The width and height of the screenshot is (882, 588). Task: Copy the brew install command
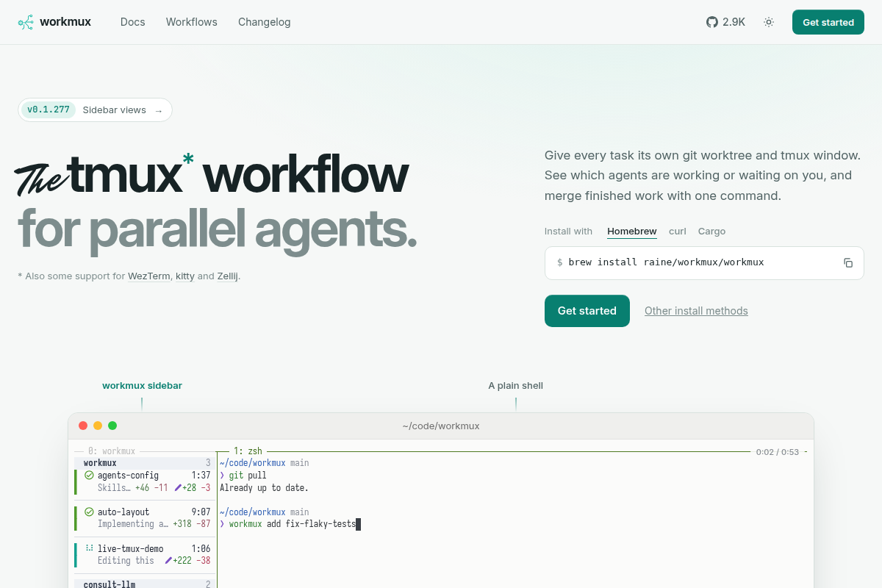848,262
